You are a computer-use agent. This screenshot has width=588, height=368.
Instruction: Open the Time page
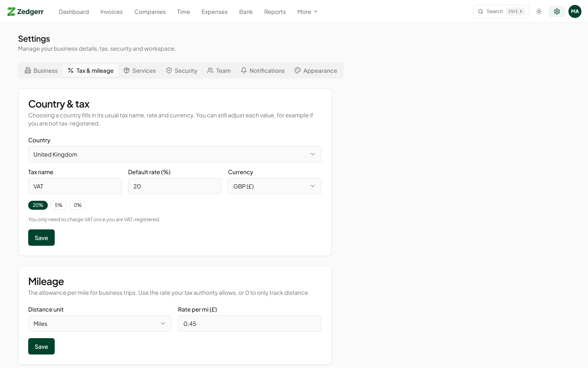[184, 12]
